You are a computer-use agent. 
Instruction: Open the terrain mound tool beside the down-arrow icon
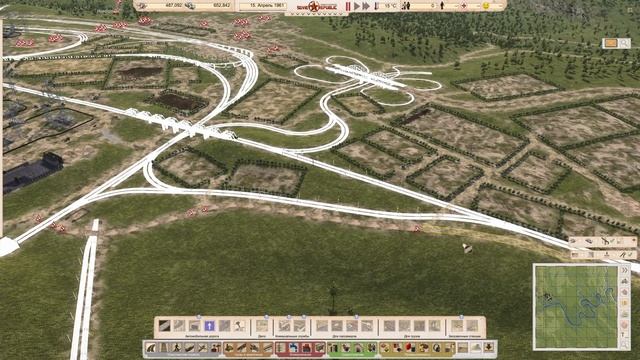pos(476,348)
